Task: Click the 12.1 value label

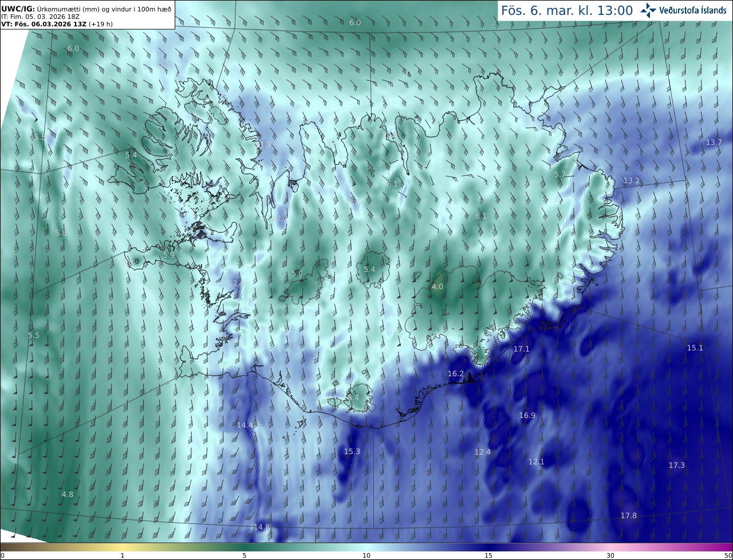Action: [x=536, y=462]
